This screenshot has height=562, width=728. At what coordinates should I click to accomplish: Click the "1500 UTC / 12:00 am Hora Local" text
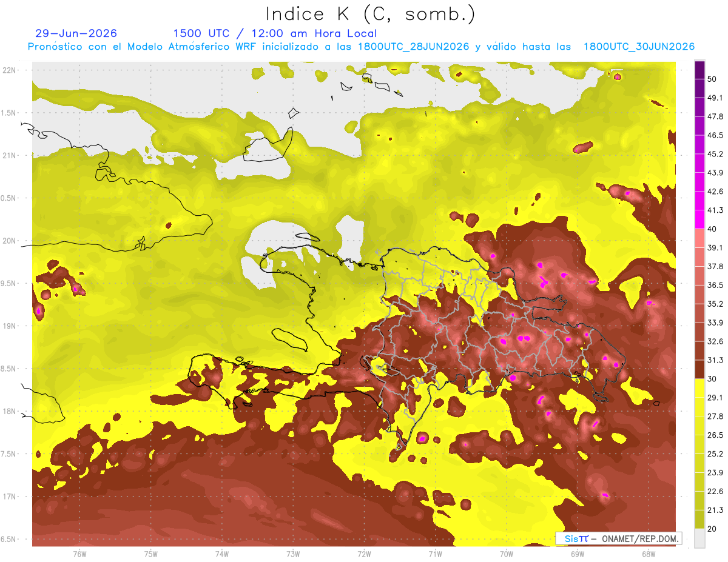pos(275,33)
